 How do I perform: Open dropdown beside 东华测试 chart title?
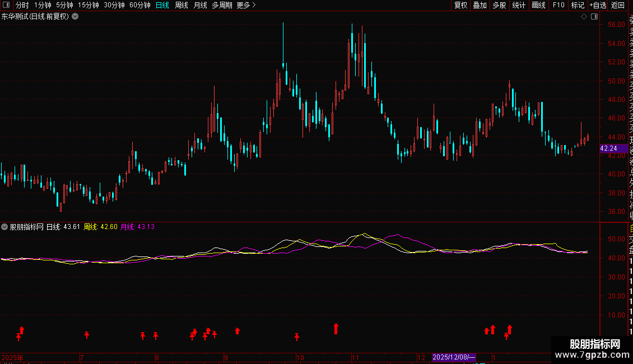coord(75,17)
